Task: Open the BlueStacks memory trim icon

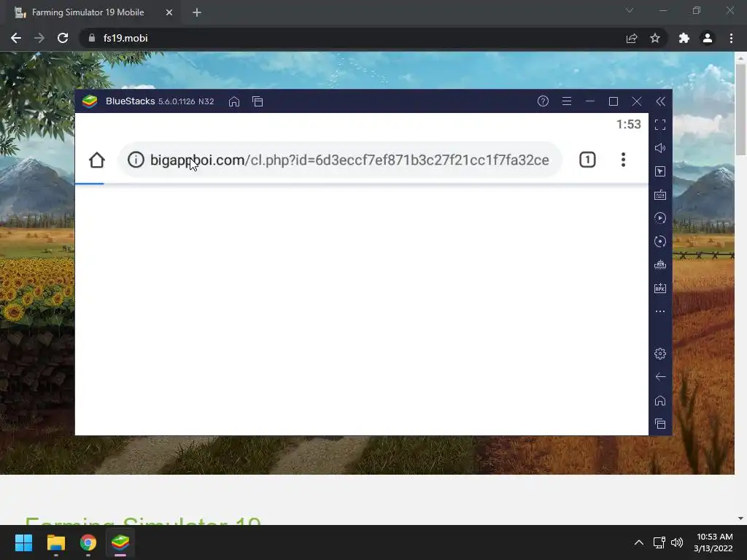Action: click(659, 265)
